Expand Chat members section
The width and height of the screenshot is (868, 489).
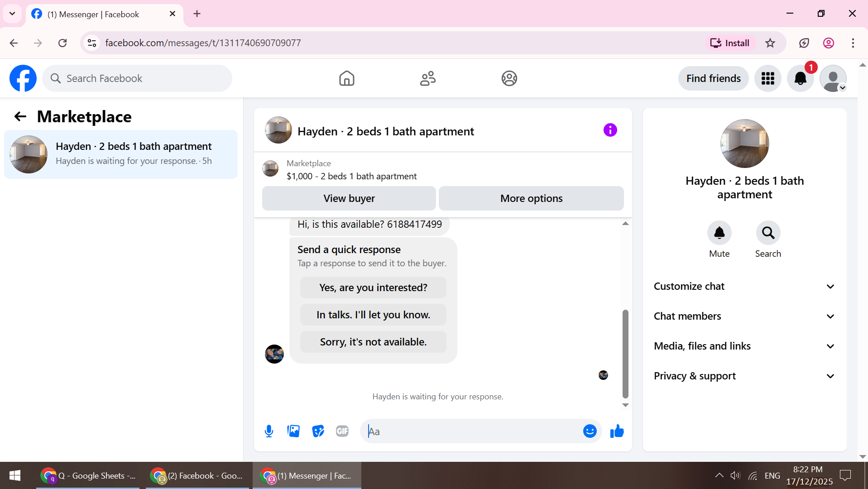point(745,316)
